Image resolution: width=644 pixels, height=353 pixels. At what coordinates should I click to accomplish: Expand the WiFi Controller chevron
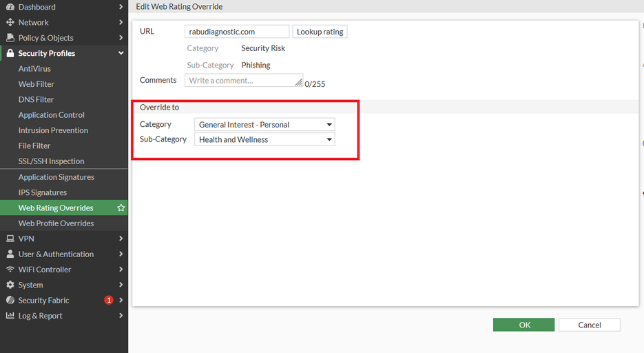coord(121,269)
